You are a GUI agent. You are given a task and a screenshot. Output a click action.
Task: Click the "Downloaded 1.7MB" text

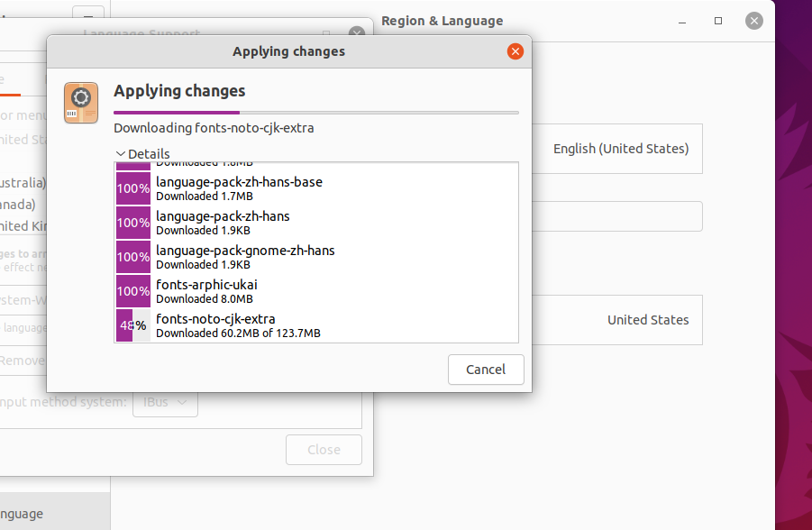coord(205,196)
